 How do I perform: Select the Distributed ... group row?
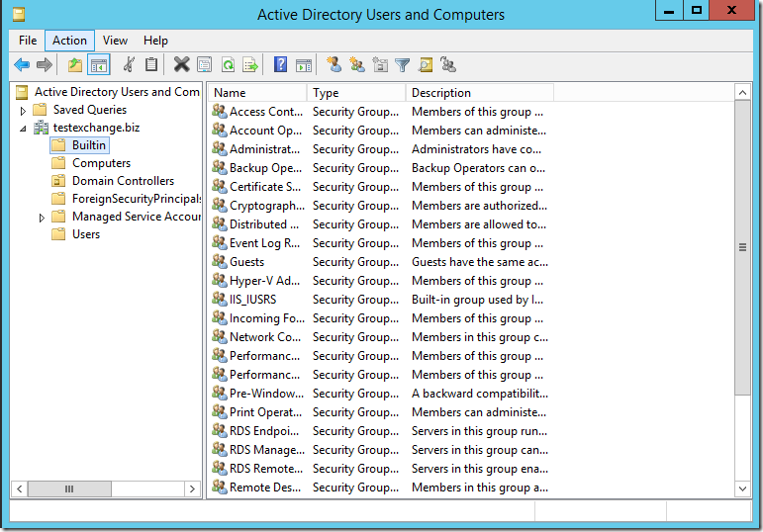(381, 224)
